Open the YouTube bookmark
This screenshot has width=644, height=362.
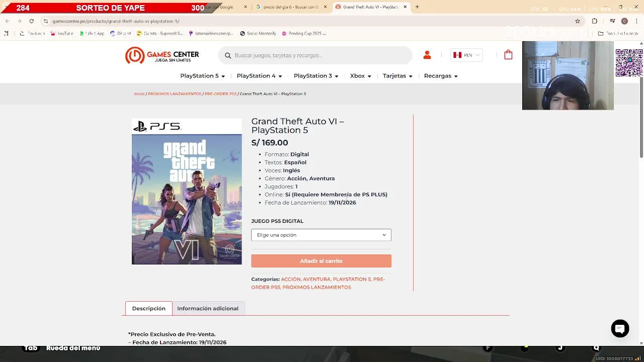61,33
